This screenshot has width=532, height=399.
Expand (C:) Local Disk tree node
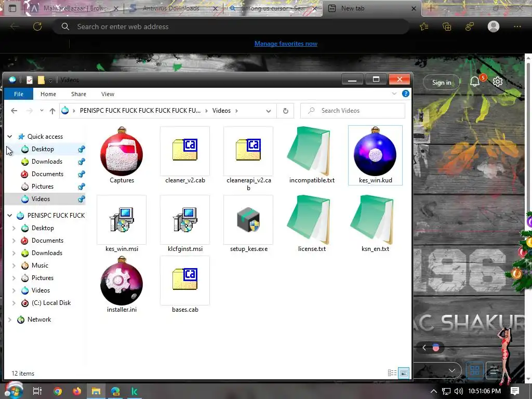[x=14, y=303]
